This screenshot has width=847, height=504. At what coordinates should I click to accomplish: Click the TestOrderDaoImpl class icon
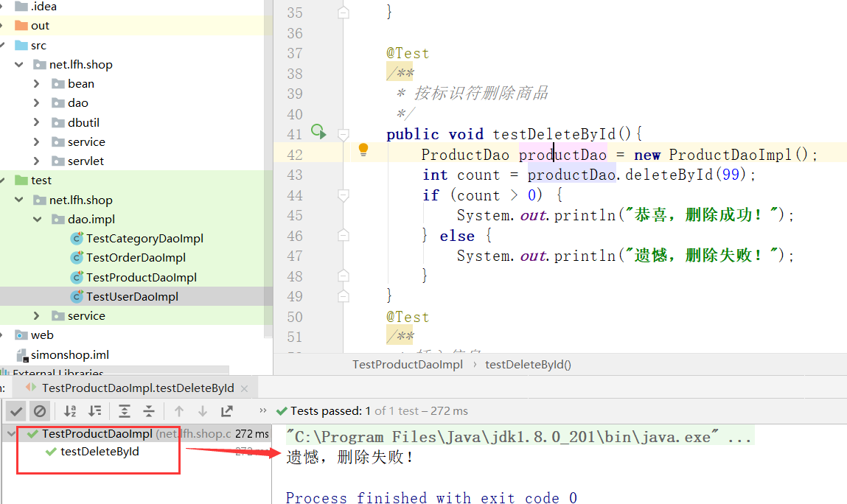pos(77,258)
